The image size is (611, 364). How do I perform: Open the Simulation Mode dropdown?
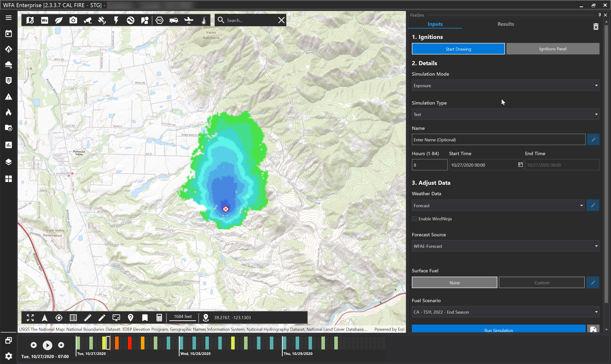point(505,86)
